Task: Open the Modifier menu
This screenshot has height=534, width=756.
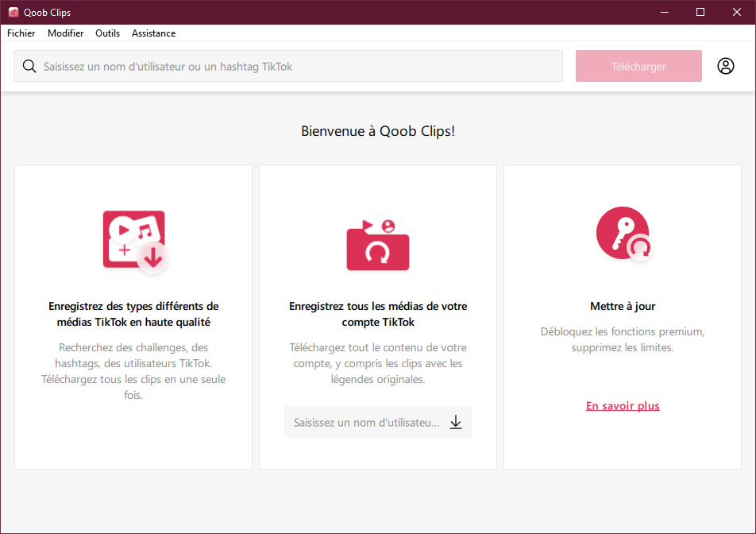Action: (66, 33)
